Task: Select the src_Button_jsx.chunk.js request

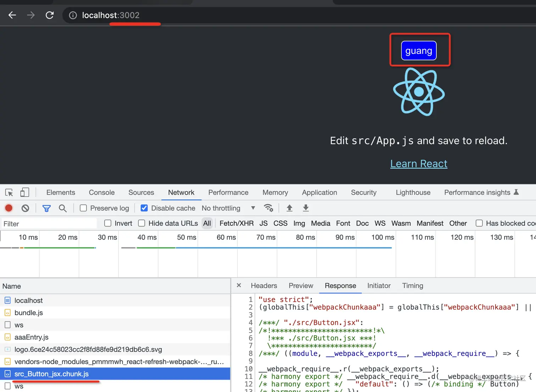Action: 115,374
